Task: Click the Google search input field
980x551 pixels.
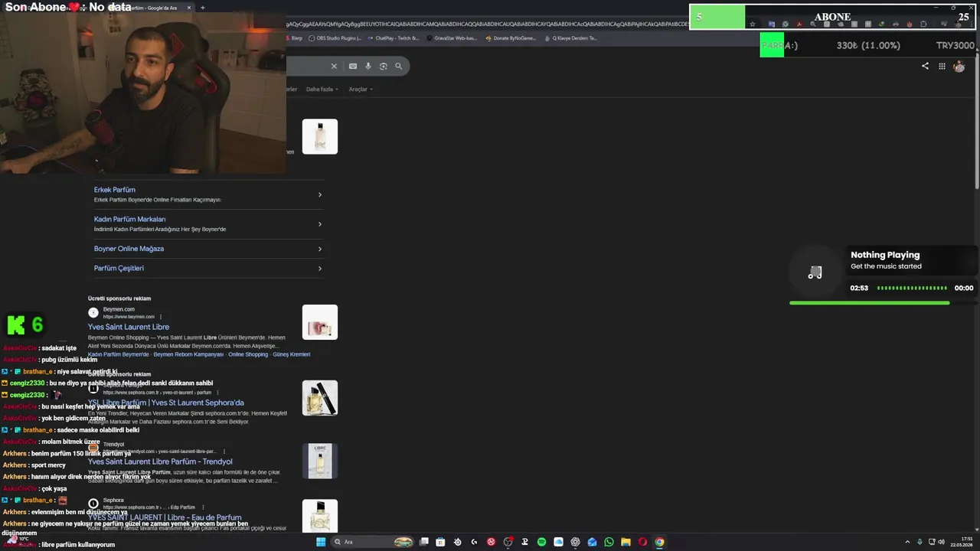Action: [306, 66]
